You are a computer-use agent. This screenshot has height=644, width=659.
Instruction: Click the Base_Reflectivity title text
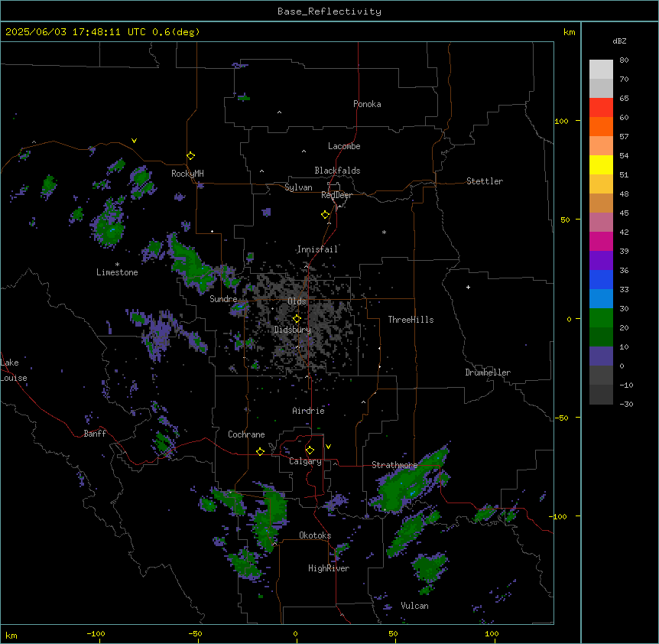pyautogui.click(x=329, y=11)
